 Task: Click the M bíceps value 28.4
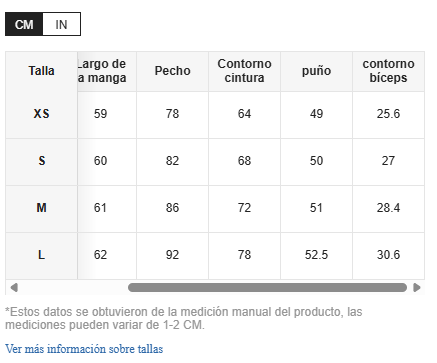(x=388, y=208)
